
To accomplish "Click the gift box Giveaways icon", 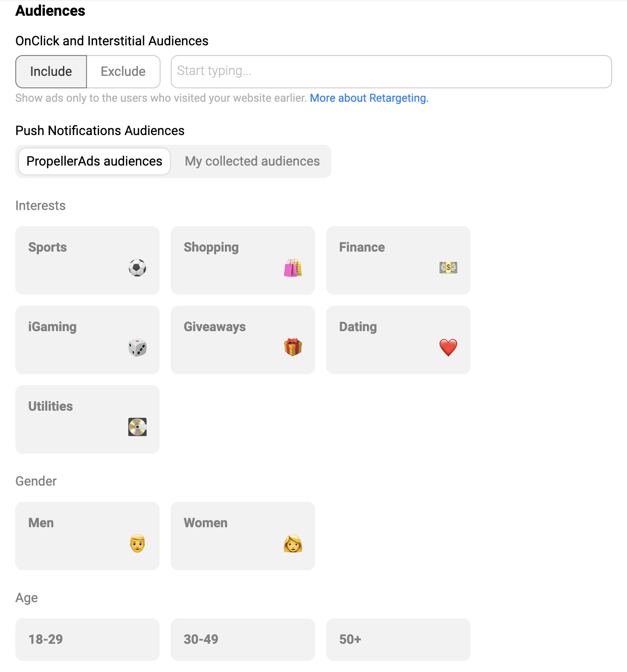I will (x=293, y=347).
